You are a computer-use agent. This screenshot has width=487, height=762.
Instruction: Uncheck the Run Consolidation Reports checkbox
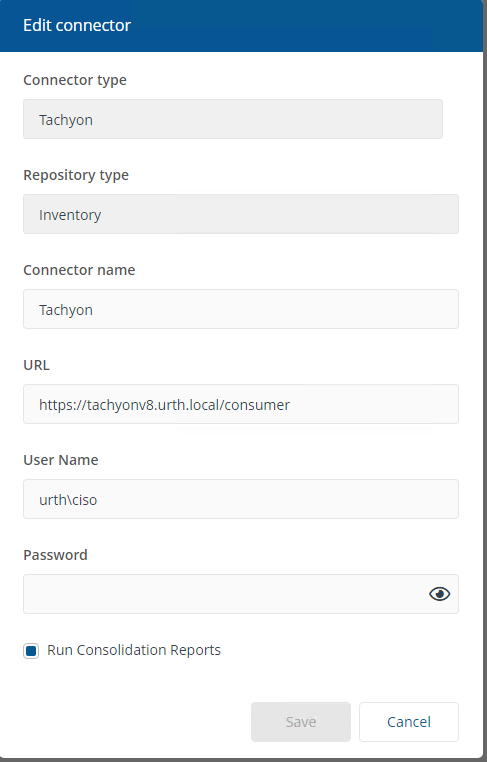(31, 651)
